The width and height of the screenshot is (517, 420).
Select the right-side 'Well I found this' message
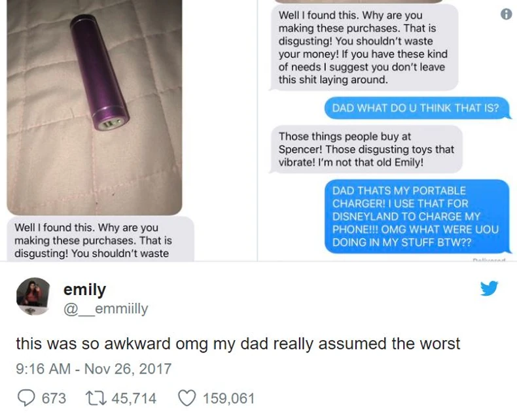364,48
